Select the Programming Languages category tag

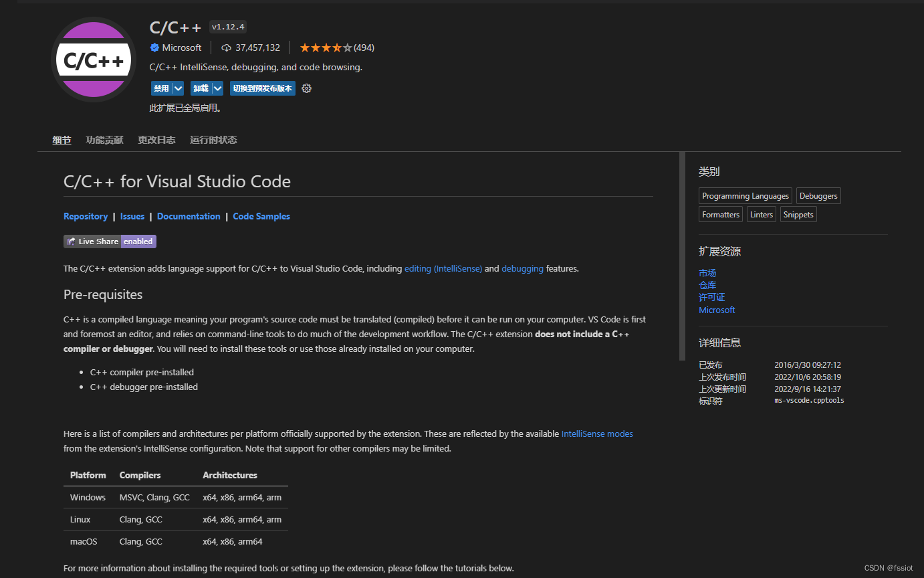point(745,196)
